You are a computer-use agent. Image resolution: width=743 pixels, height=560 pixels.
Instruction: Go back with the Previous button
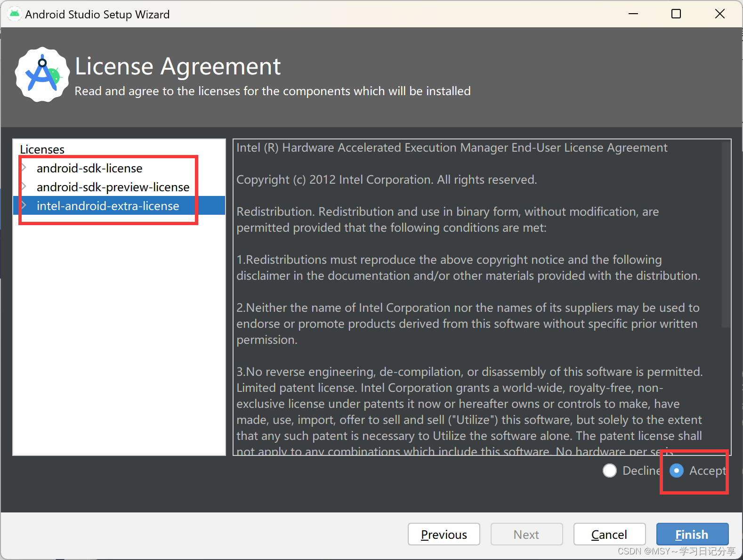[x=444, y=534]
